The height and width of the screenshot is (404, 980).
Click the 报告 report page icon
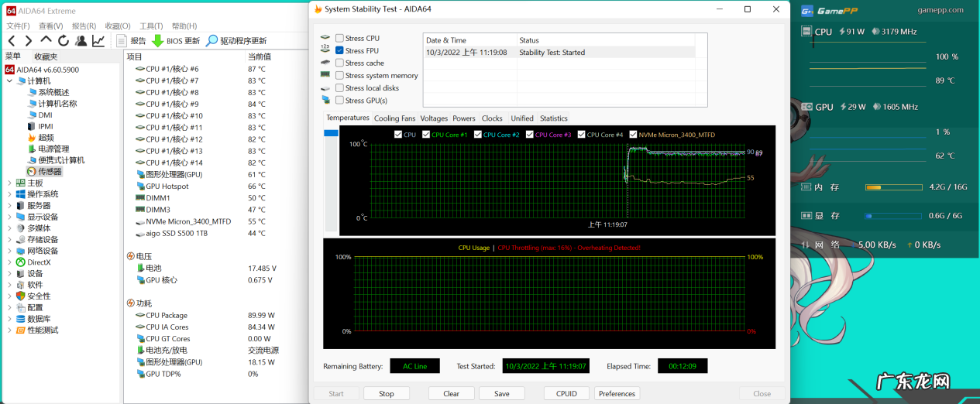(x=122, y=41)
